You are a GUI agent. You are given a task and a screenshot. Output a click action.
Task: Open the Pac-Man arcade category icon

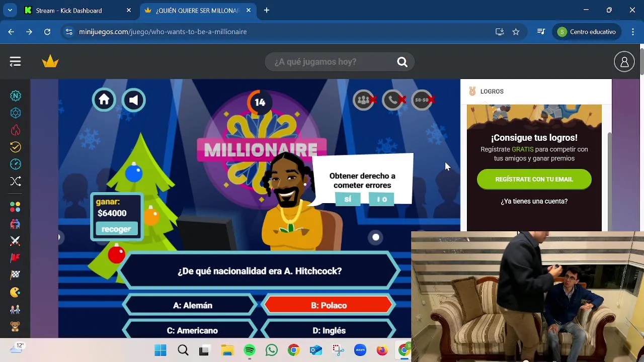tap(16, 292)
